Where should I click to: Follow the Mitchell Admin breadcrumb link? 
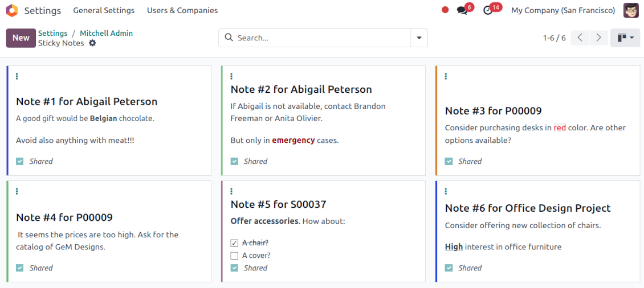coord(106,33)
